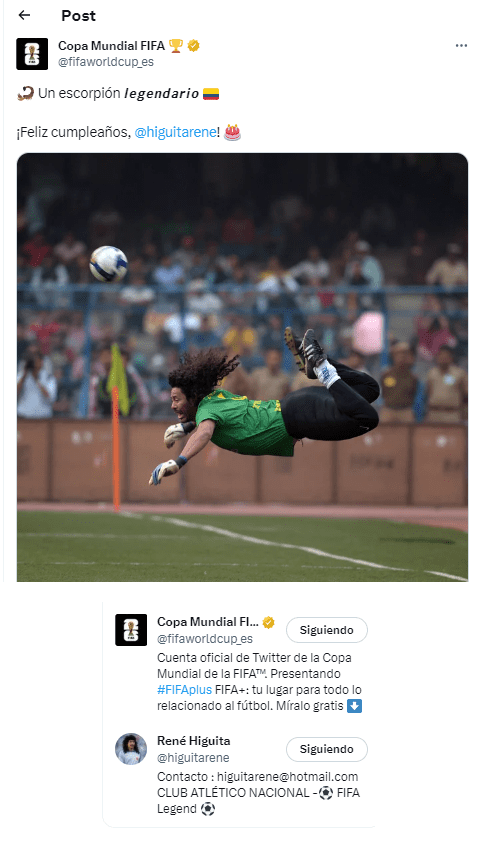Click the Copa Mundial FIFA name in post header
Viewport: 478px width, 852px height.
coord(111,46)
